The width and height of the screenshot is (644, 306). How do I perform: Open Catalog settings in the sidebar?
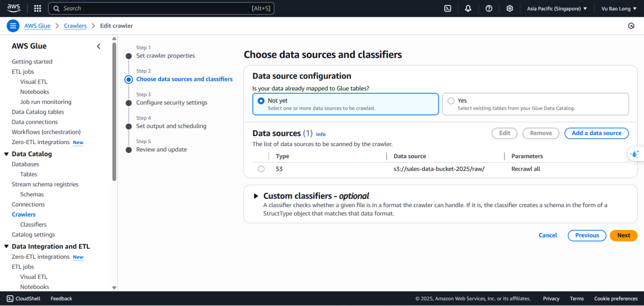(34, 234)
